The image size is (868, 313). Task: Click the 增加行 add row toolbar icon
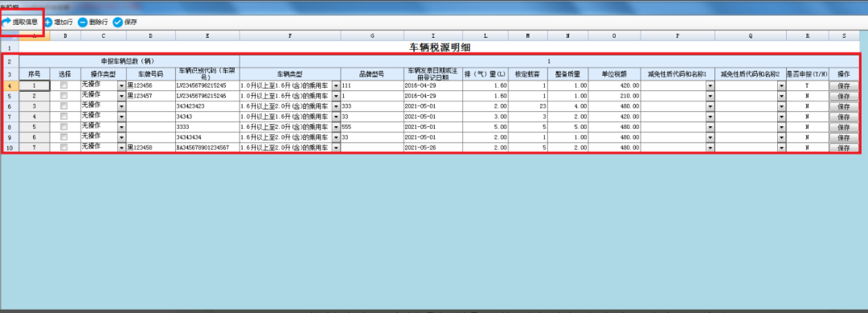(47, 23)
